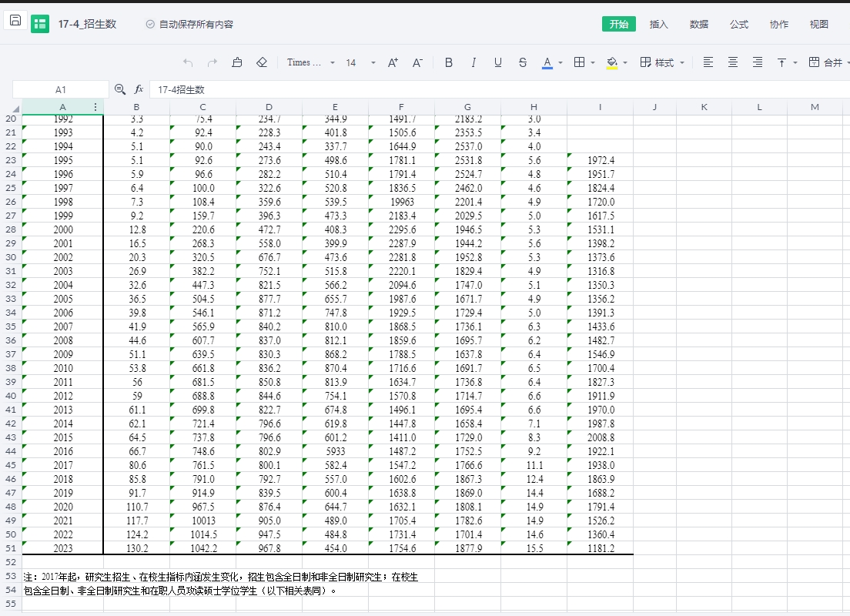Toggle bold formatting

coord(449,62)
